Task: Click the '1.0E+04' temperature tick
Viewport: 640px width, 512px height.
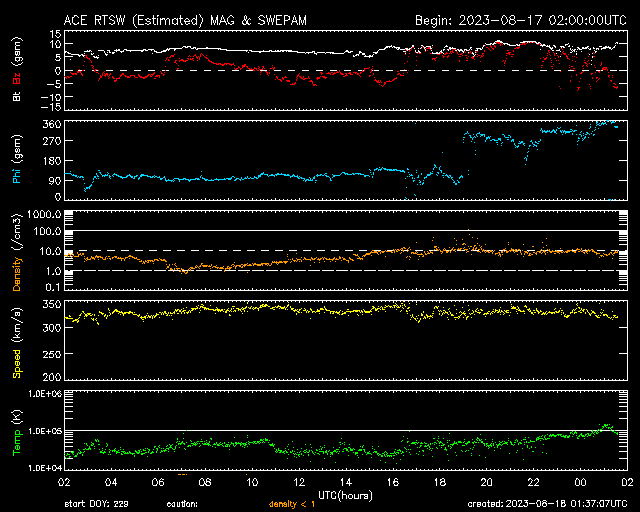Action: [x=45, y=468]
